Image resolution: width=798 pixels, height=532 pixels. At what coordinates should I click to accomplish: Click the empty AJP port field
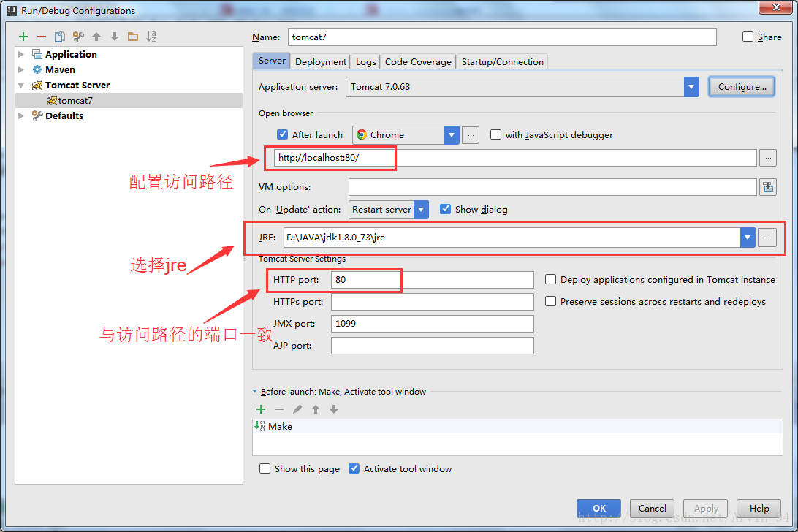432,345
